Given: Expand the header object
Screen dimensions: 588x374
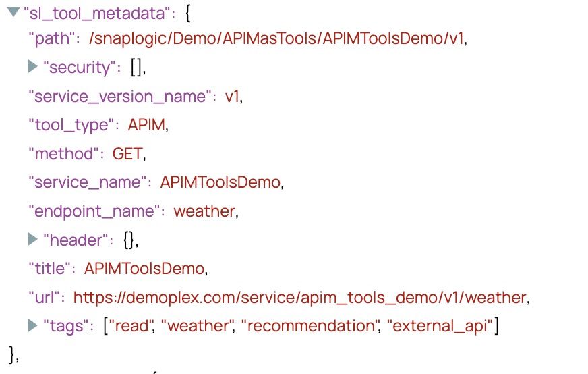Looking at the screenshot, I should 34,239.
